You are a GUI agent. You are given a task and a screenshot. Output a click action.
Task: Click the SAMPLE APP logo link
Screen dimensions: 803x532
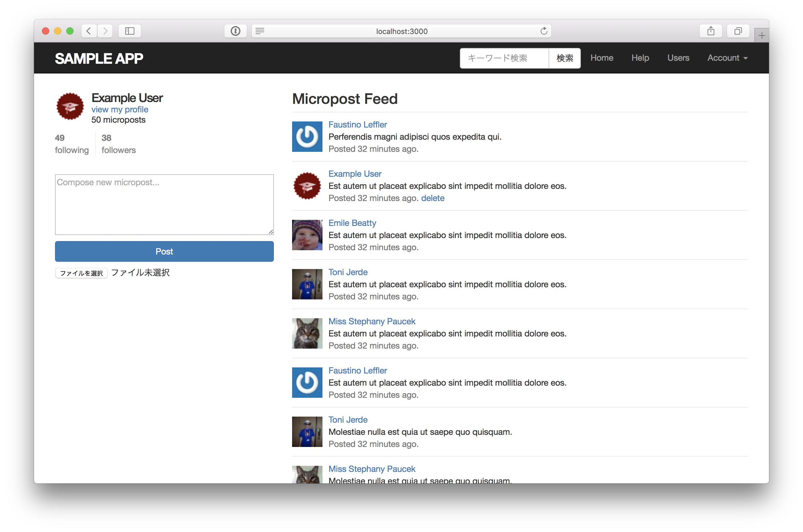99,58
